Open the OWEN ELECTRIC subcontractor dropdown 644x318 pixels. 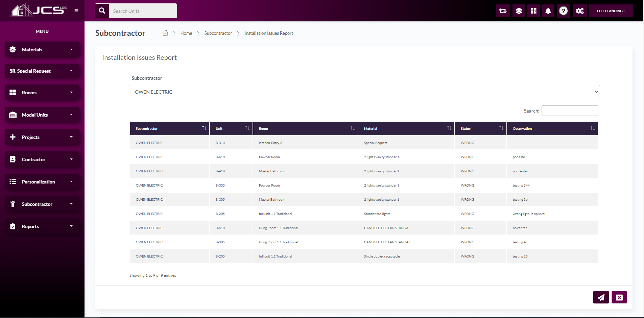coord(363,92)
